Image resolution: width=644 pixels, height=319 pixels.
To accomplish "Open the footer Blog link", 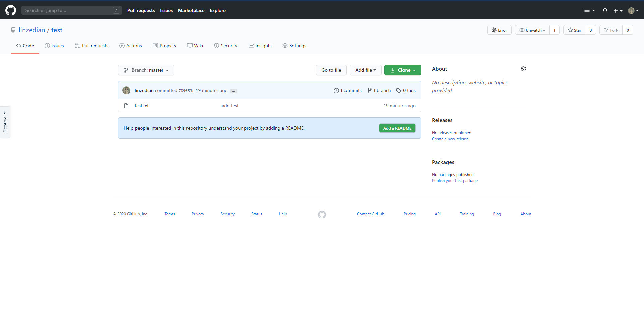I will click(x=497, y=214).
